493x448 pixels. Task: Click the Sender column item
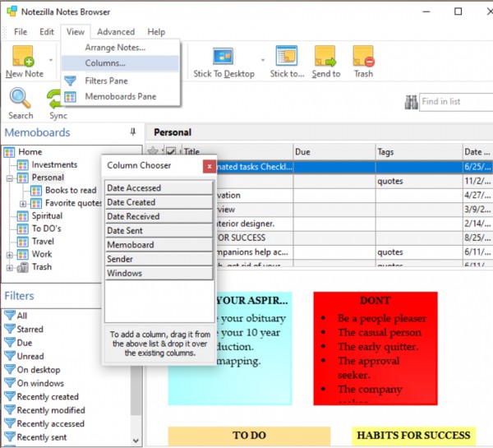pos(159,259)
